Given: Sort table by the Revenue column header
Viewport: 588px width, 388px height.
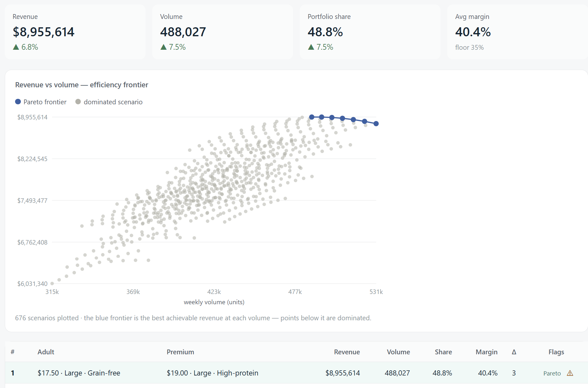Looking at the screenshot, I should tap(347, 352).
